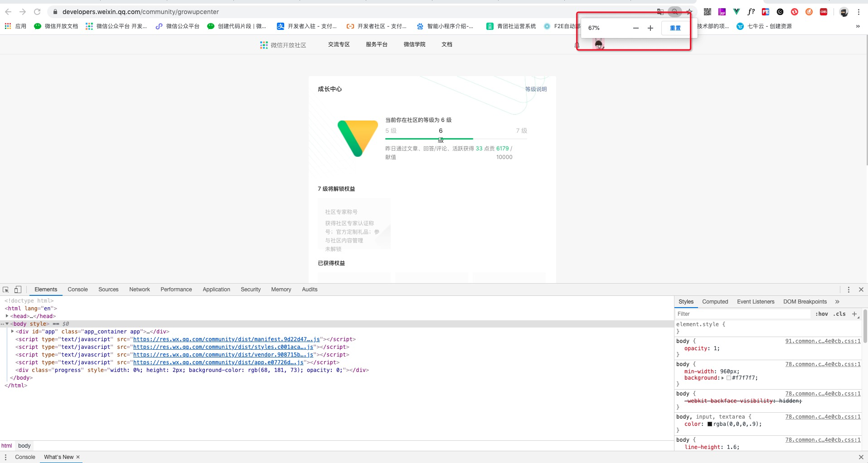Click the zoom magnifier icon in address bar
868x463 pixels.
(x=675, y=12)
